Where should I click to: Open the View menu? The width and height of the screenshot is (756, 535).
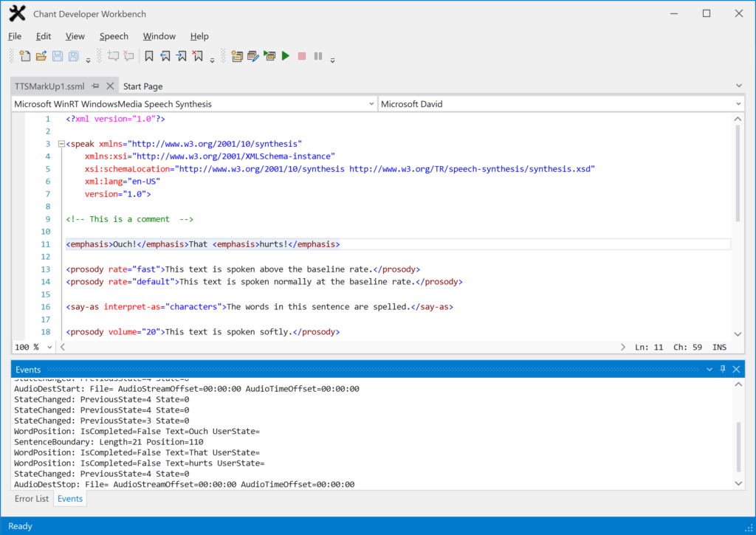click(75, 36)
